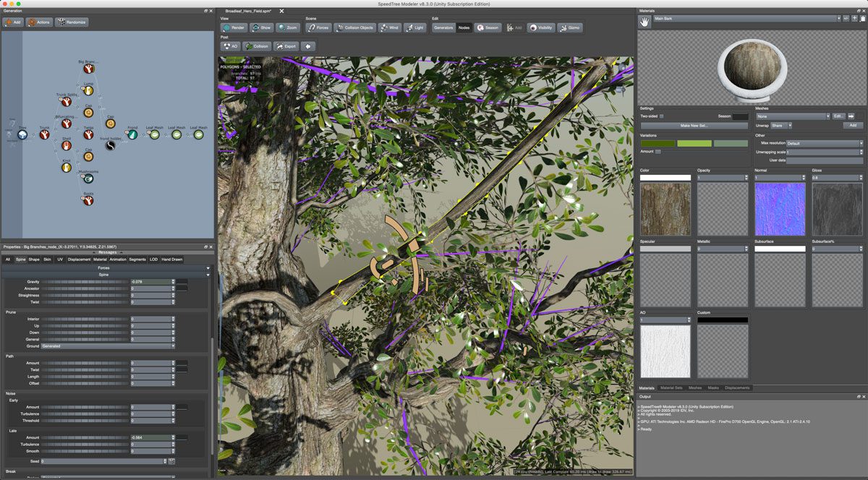Click the Zoom view button
868x480 pixels.
[287, 27]
